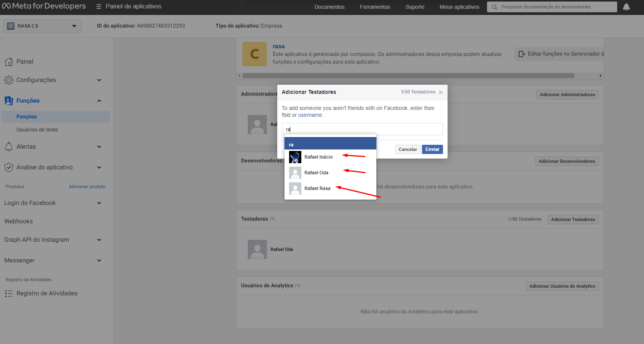
Task: Select Rafael Oda from the suggestions list
Action: point(330,173)
